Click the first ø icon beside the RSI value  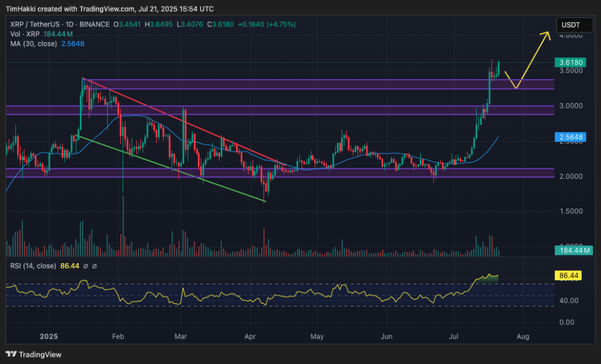pyautogui.click(x=86, y=266)
